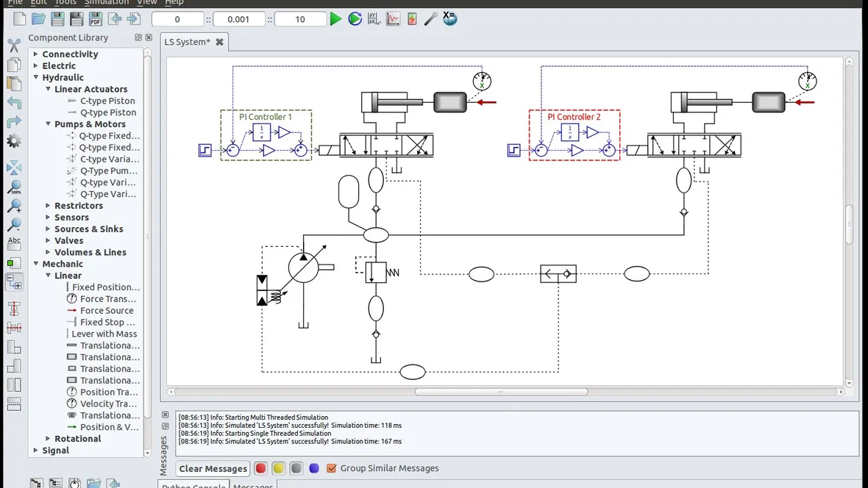Center the view with the blue arrows icon

point(14,168)
